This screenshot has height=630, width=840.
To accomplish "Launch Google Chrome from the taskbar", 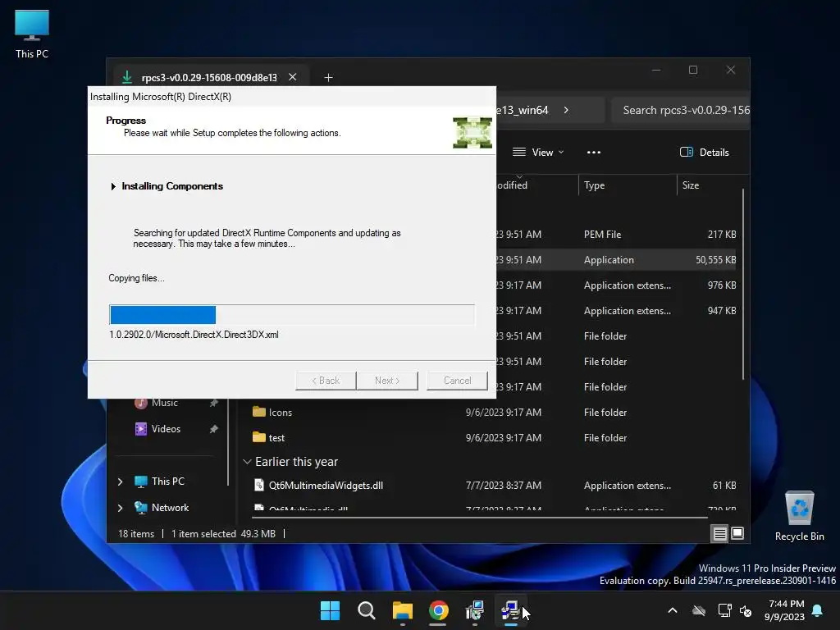I will click(438, 610).
